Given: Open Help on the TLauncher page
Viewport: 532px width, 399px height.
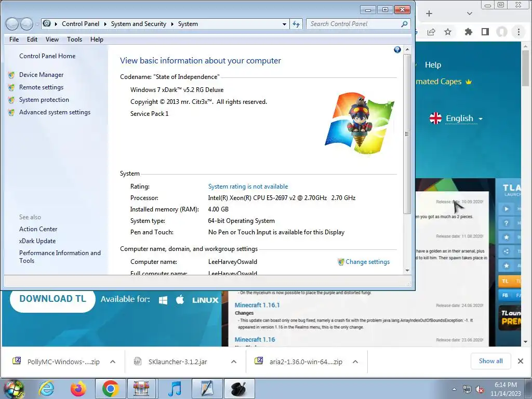Looking at the screenshot, I should coord(433,65).
